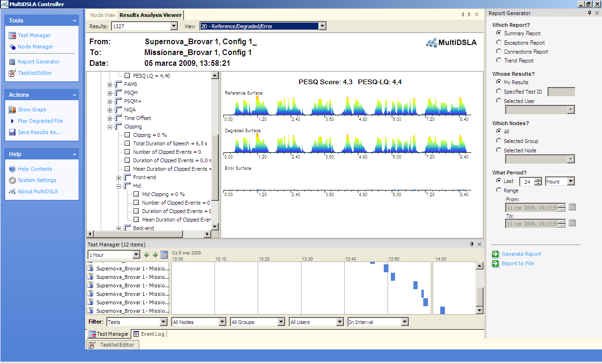Open the In Interval filter dropdown

(x=405, y=322)
